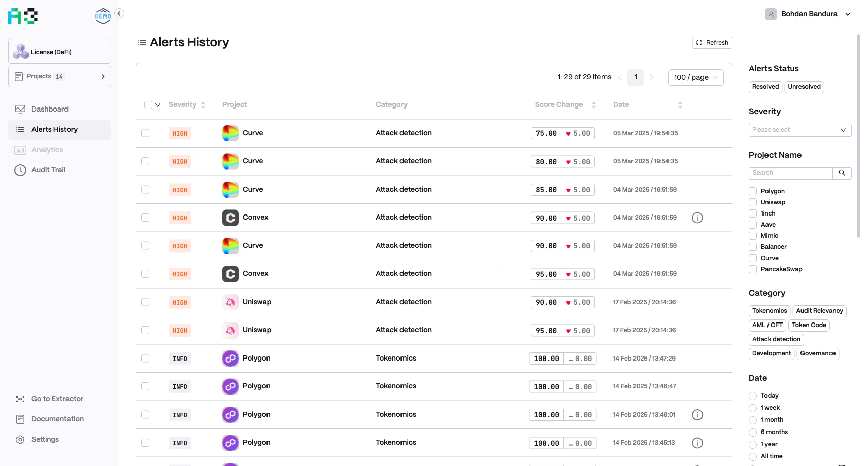The width and height of the screenshot is (868, 466).
Task: Select Alerts History in the sidebar
Action: (x=59, y=129)
